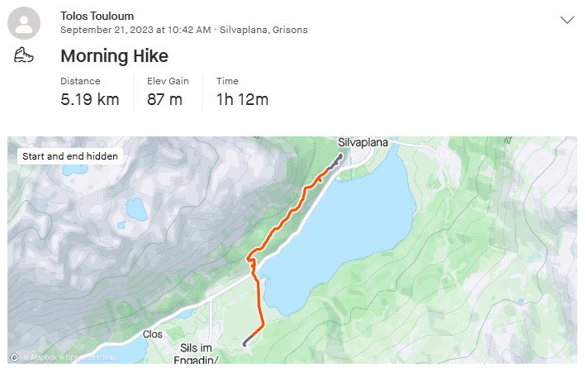Open the Mapbox attribution link
The height and width of the screenshot is (377, 588).
click(x=40, y=357)
